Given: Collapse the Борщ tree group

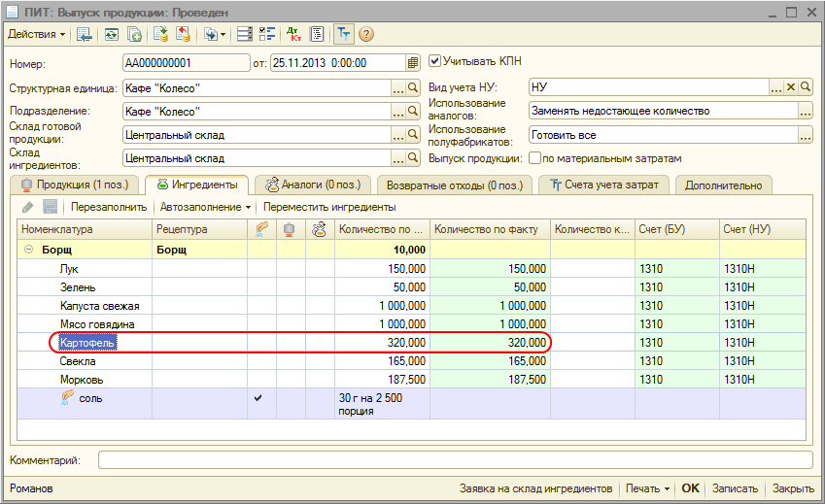Looking at the screenshot, I should [x=28, y=250].
